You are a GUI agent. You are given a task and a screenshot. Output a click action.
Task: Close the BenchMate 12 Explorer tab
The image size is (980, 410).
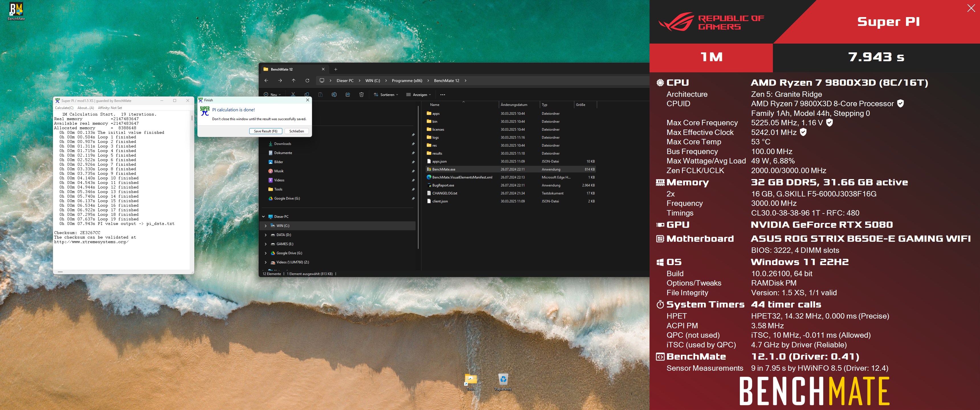click(323, 69)
